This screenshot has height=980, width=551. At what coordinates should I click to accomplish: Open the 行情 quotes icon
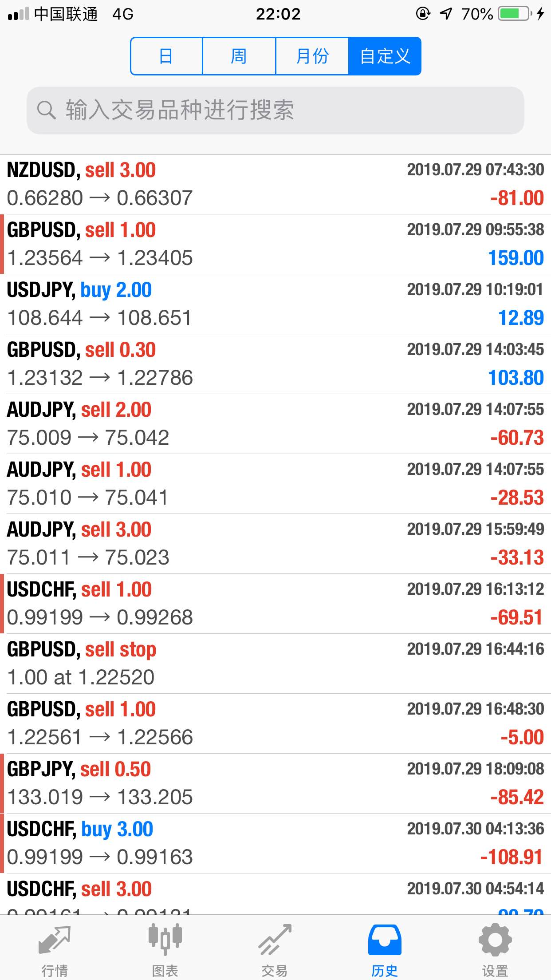55,940
